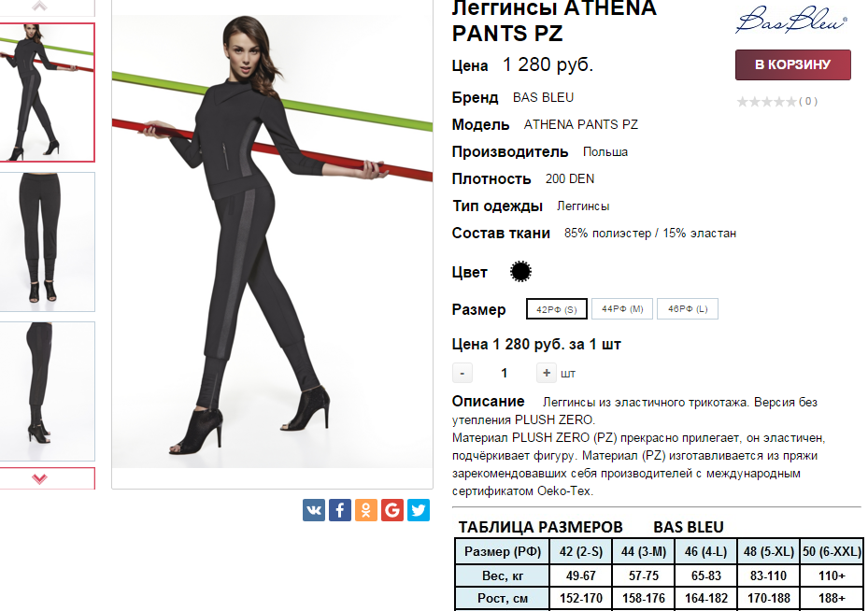Add item with В КОРЗИНУ button

tap(792, 64)
